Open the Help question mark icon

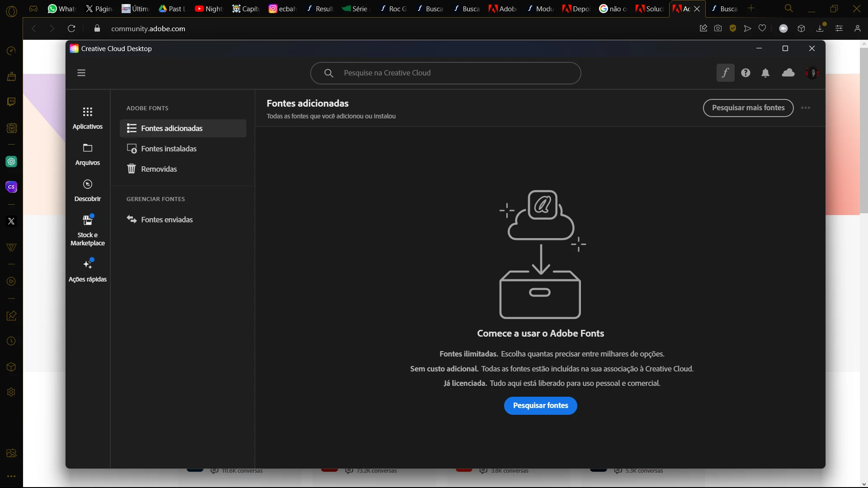745,73
